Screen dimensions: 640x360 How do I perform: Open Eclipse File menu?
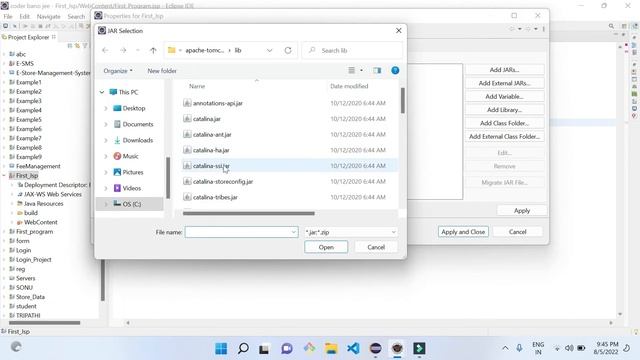click(x=8, y=16)
